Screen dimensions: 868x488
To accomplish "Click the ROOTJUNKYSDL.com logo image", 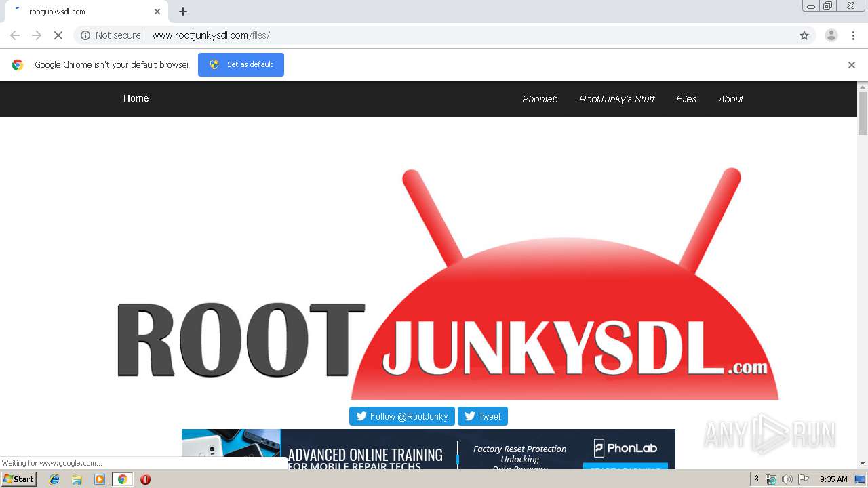I will (448, 283).
